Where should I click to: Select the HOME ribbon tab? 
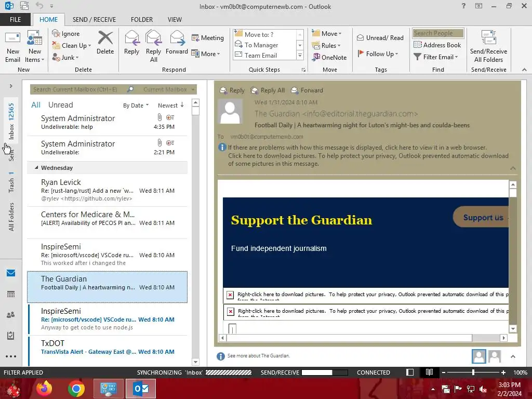pos(48,20)
